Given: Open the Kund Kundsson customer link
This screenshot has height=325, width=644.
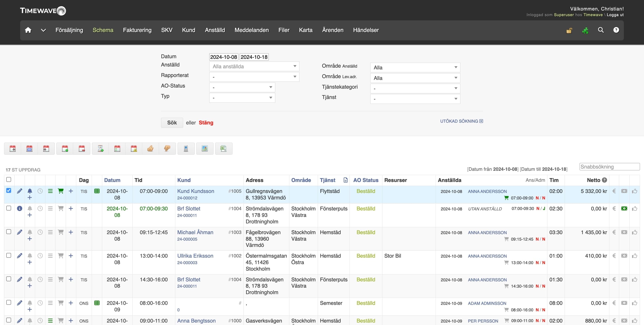Looking at the screenshot, I should pos(196,191).
